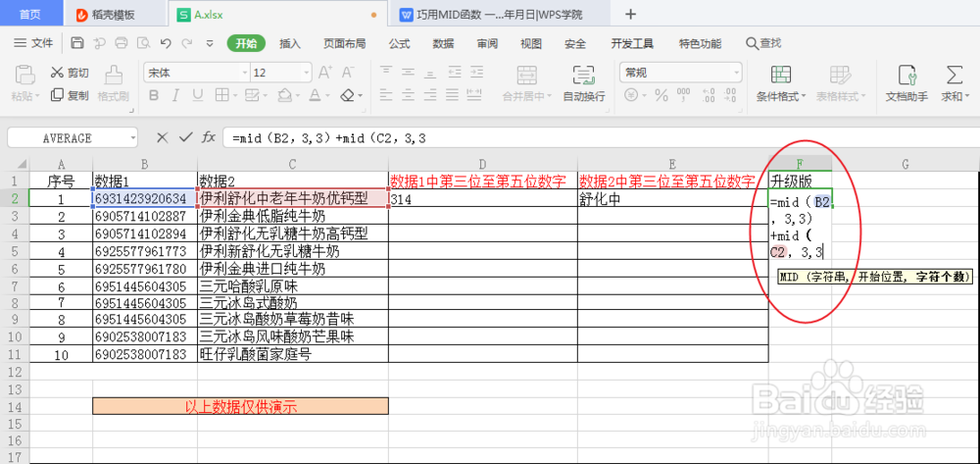Click the Save icon in quick access bar
Screen dimensions: 980x464
[77, 43]
